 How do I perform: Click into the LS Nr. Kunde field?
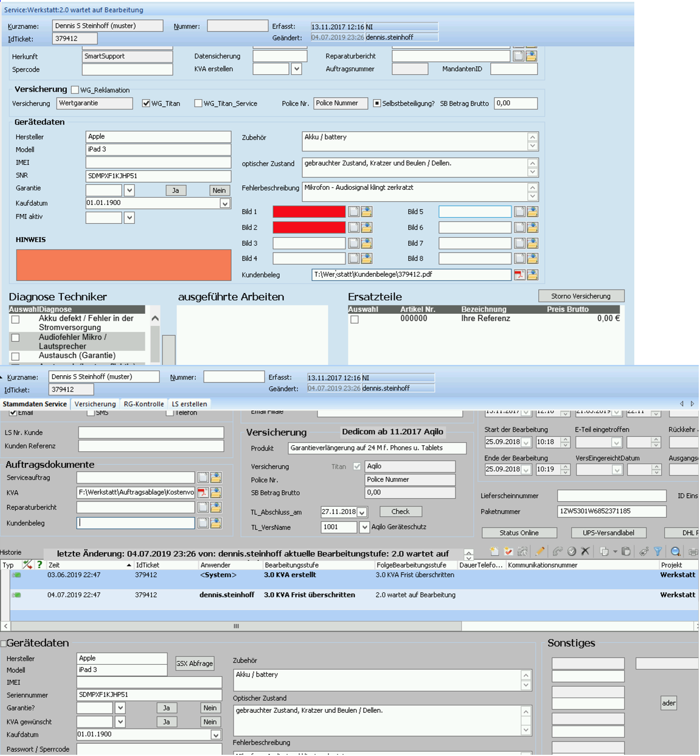(151, 432)
